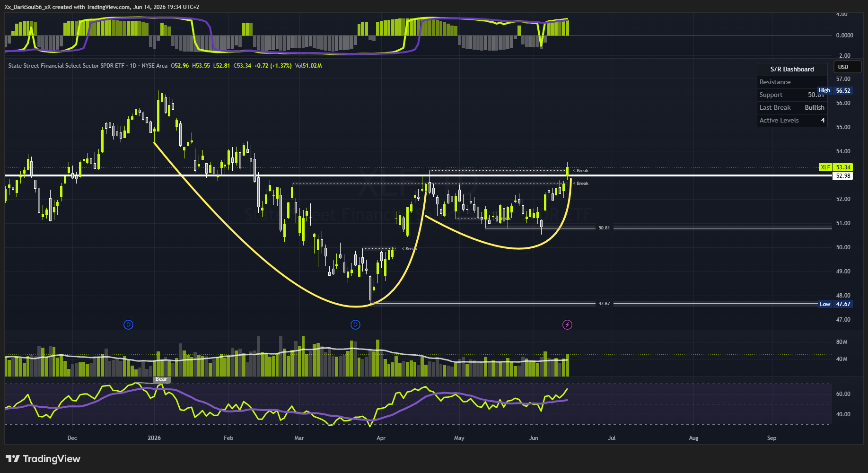Click the S/R Dashboard title
Viewport: 868px width, 473px height.
coord(792,69)
